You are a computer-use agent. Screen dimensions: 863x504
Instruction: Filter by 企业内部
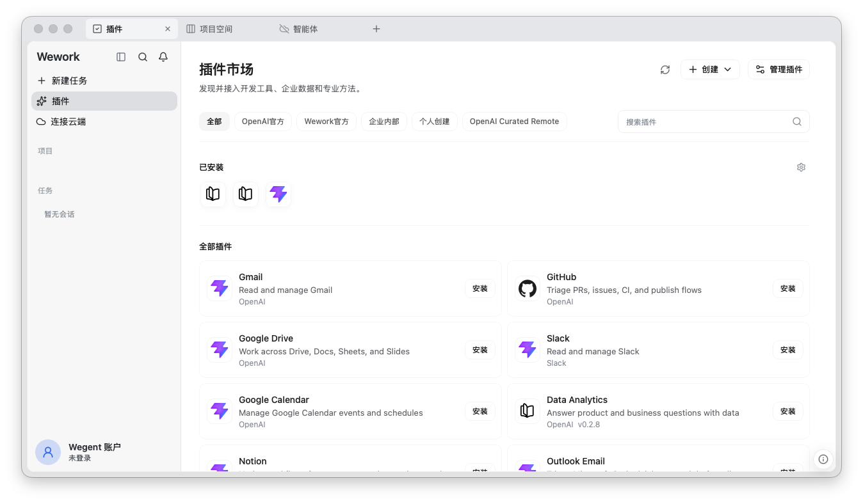click(x=384, y=122)
